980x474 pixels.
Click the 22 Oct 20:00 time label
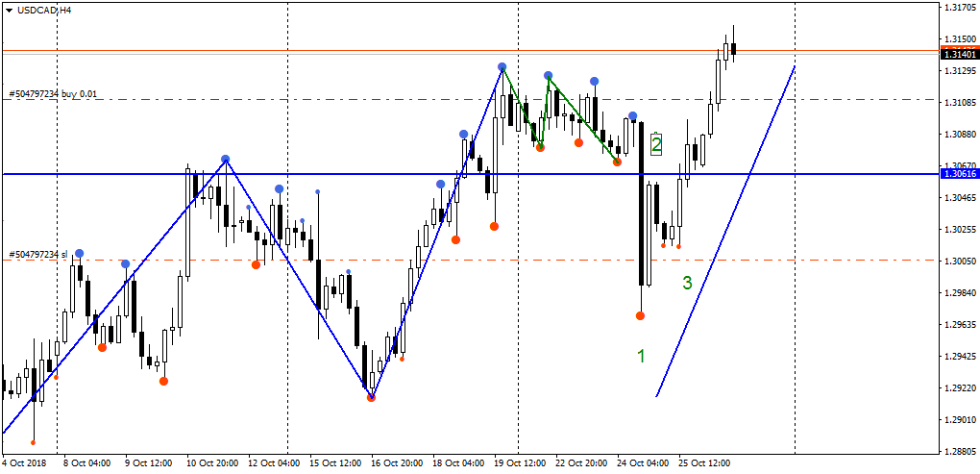(x=581, y=463)
